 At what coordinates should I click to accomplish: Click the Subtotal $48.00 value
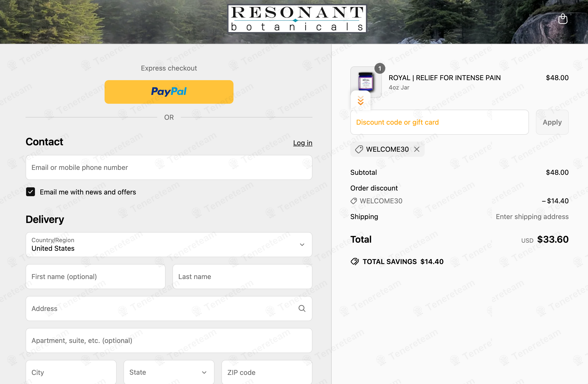click(557, 172)
